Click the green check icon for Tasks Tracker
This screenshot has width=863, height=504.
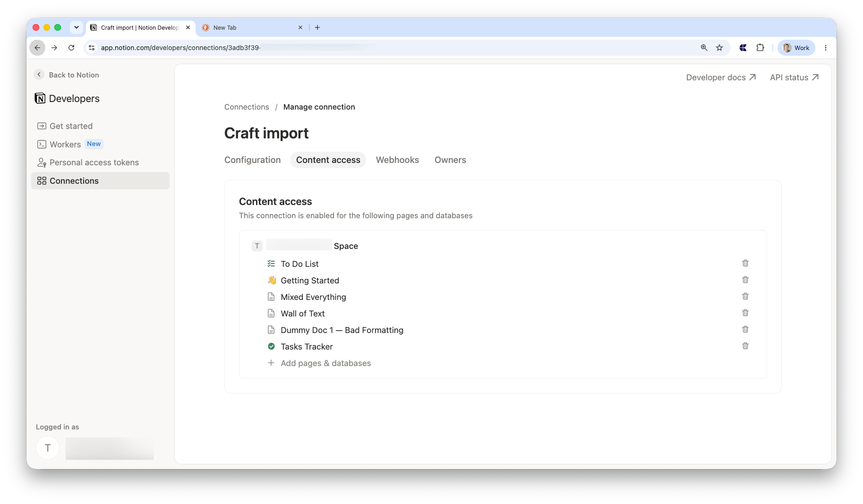coord(271,346)
